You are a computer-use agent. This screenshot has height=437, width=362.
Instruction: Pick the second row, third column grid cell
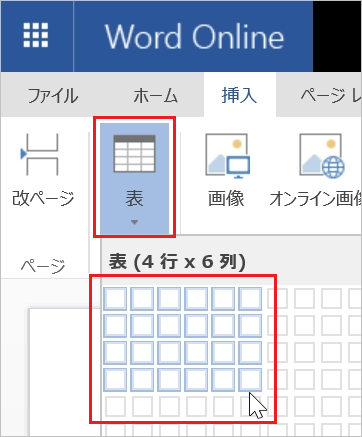click(169, 326)
